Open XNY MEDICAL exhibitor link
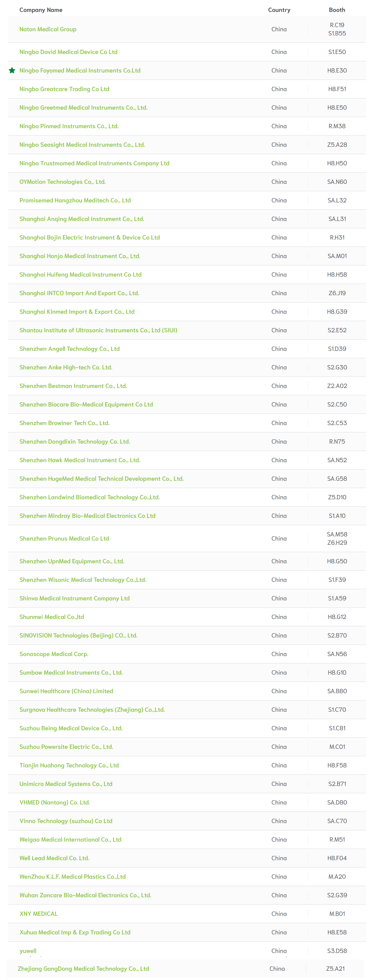The height and width of the screenshot is (980, 377). [x=38, y=914]
